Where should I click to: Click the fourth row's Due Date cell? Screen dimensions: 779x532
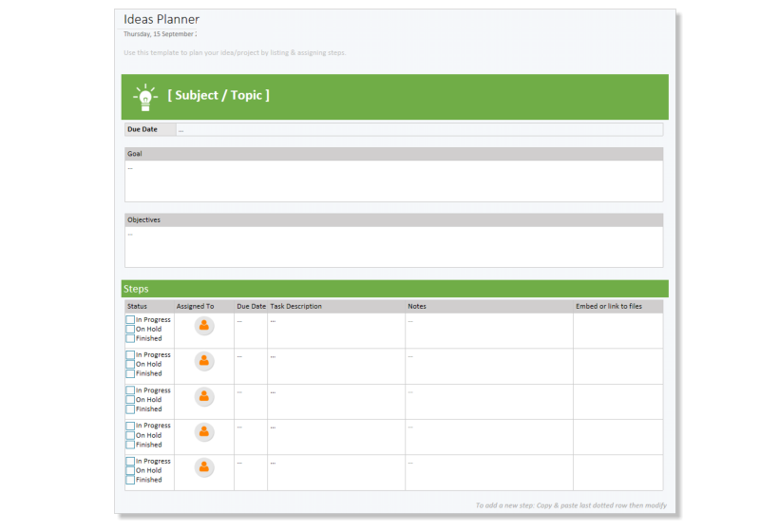point(251,437)
